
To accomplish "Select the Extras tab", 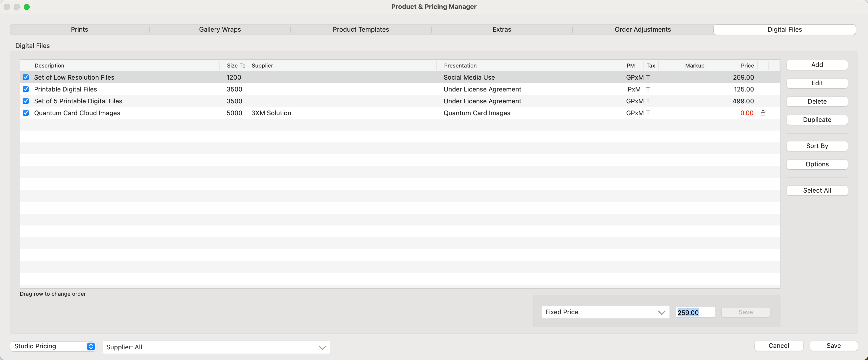I will [502, 30].
